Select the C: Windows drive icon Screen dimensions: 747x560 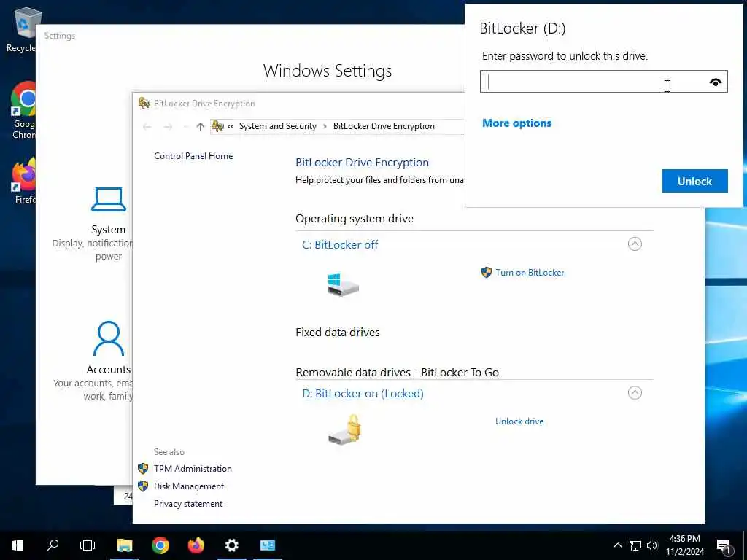tap(343, 285)
